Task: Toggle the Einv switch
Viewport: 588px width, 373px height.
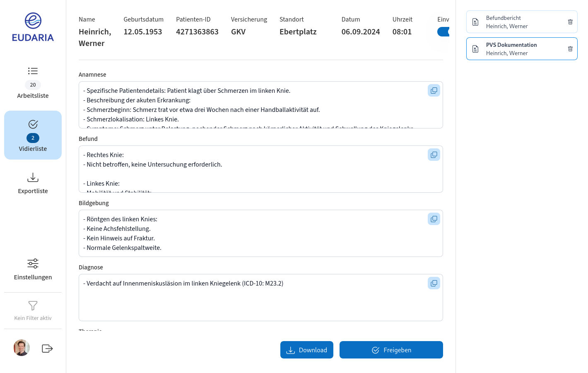Action: [x=443, y=32]
